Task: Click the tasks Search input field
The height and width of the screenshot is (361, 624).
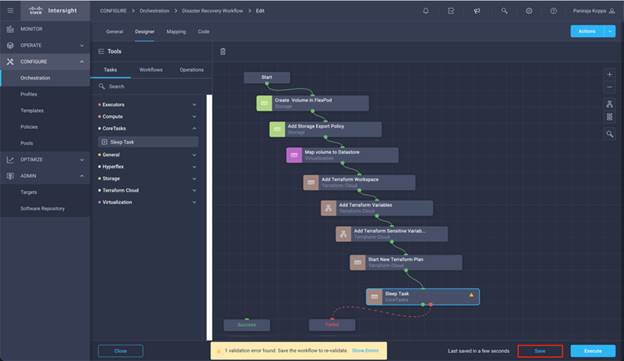Action: [x=151, y=86]
